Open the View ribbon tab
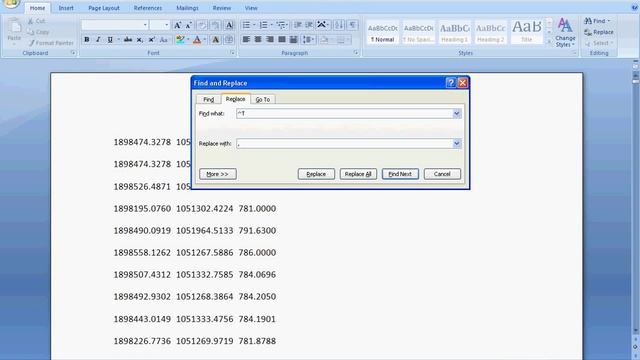Screen dimensions: 640x360 click(251, 8)
